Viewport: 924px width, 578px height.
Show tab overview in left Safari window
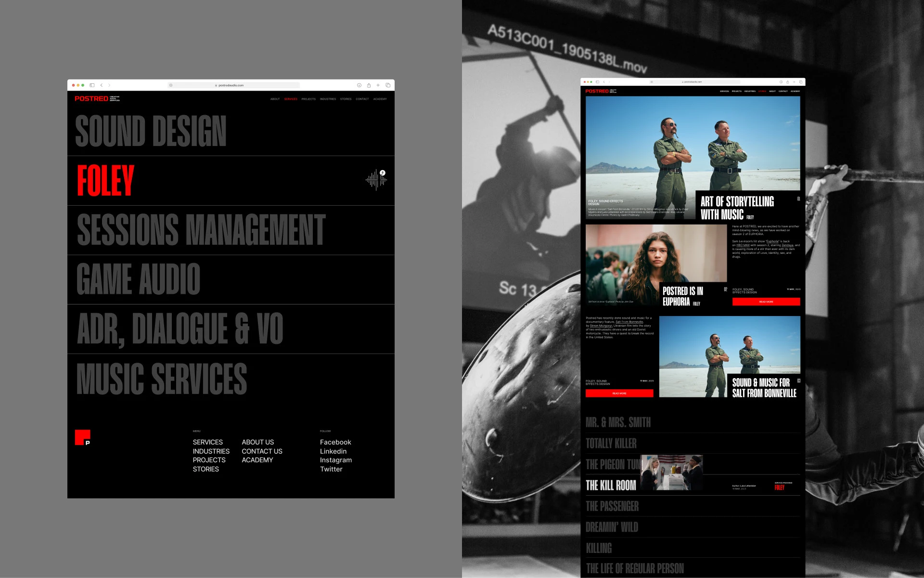click(x=388, y=85)
